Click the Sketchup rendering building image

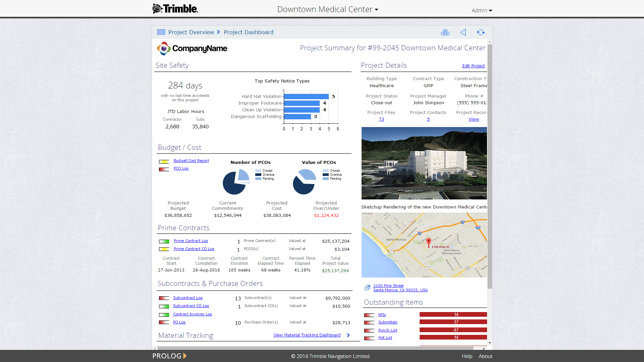pos(424,163)
